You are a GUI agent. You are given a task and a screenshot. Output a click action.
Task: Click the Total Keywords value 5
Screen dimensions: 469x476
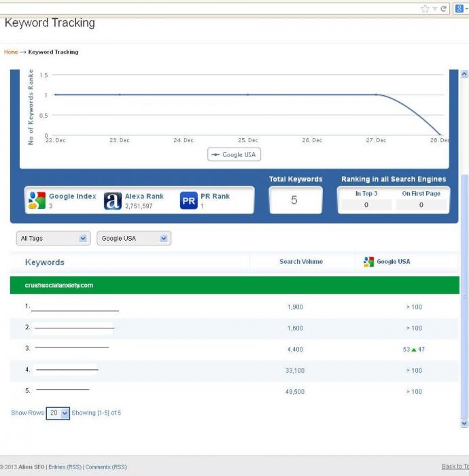pyautogui.click(x=294, y=200)
